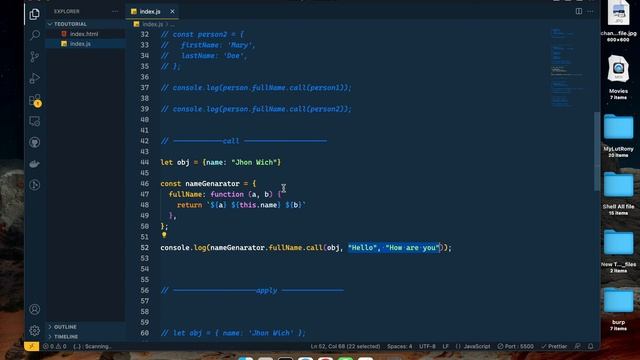Click the lightbulb code action icon

tap(164, 235)
